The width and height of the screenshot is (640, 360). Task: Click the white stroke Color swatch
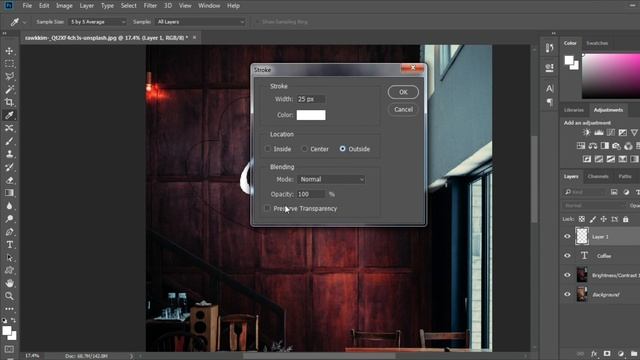(x=311, y=115)
